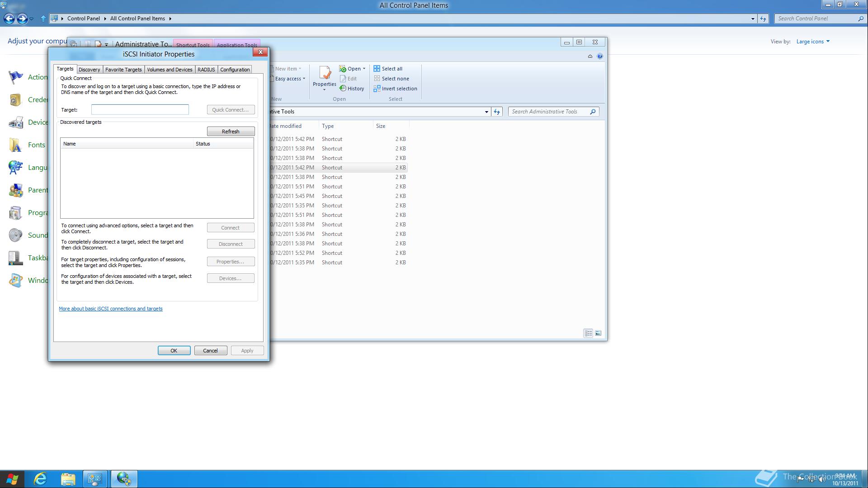
Task: Click the help question mark in Administrative Tools
Action: pos(599,56)
